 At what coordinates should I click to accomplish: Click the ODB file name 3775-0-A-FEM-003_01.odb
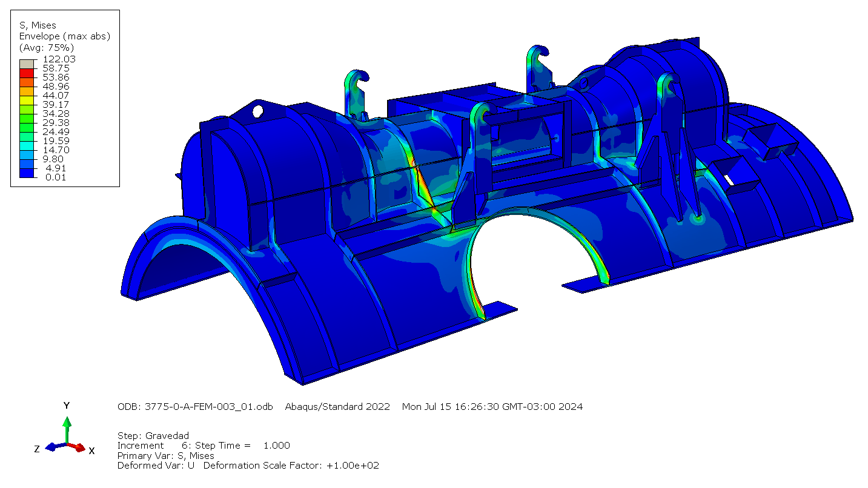[x=197, y=407]
